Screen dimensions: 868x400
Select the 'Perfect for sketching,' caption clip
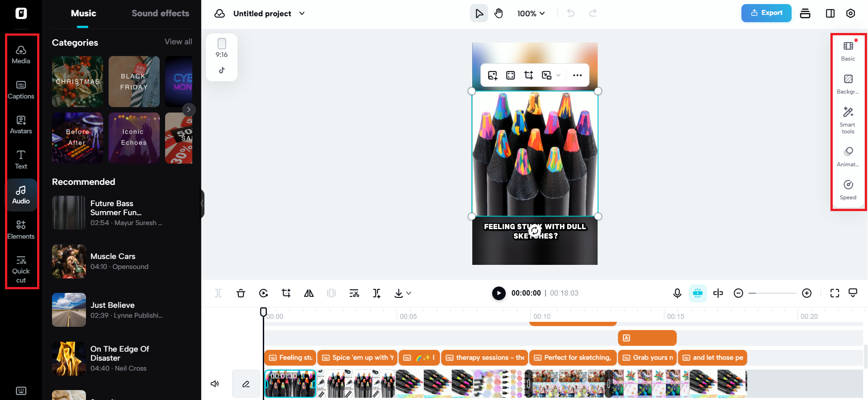573,358
